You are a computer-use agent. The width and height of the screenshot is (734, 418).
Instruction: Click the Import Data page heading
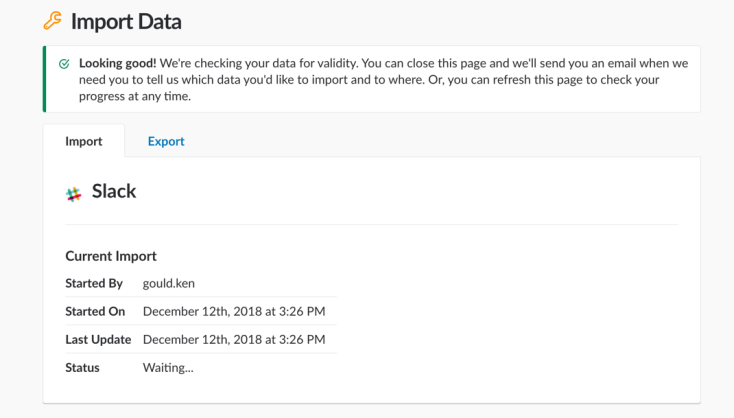click(x=126, y=21)
